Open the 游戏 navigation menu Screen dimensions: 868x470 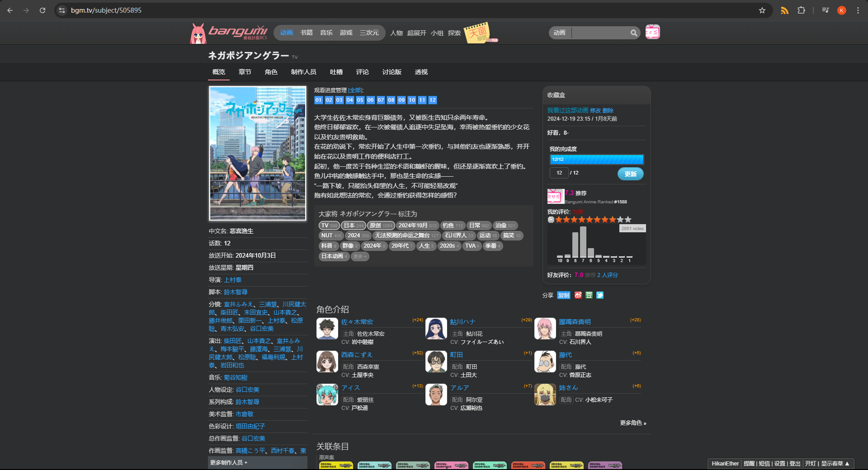(346, 33)
